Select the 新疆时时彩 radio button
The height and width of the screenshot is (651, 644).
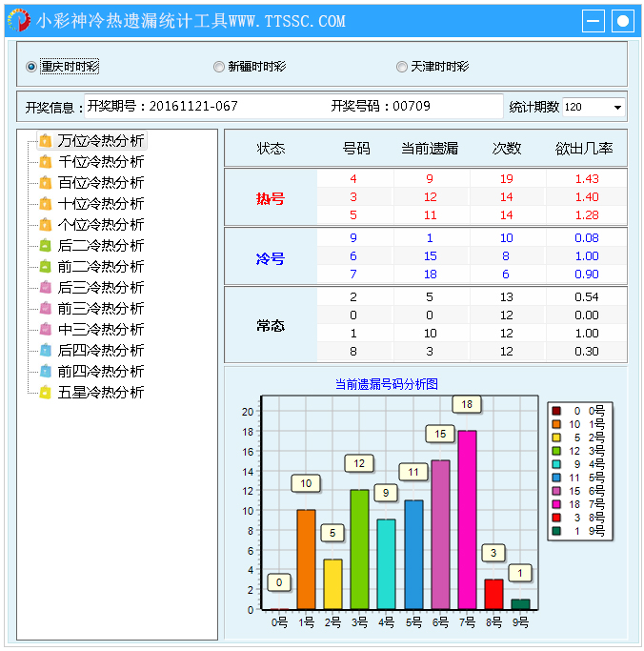(x=219, y=67)
